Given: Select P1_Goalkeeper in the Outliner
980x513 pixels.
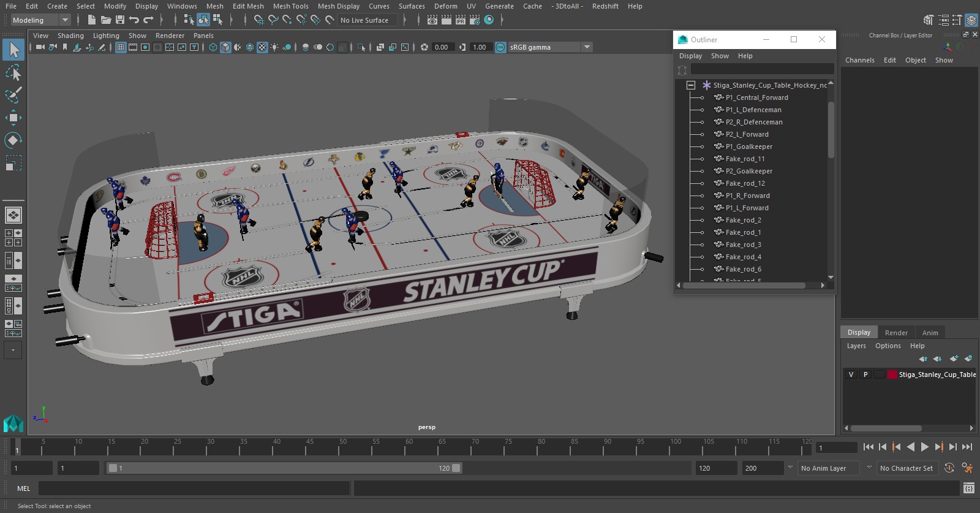Looking at the screenshot, I should coord(748,146).
